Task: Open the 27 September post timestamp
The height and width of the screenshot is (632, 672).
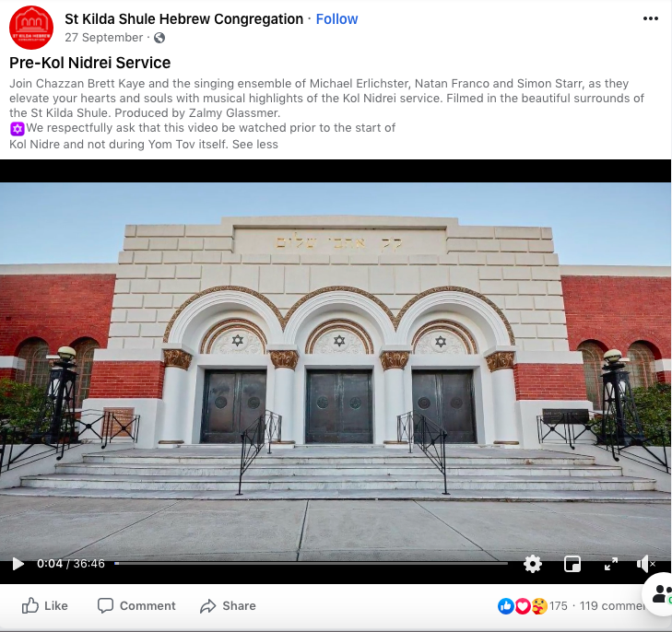Action: click(x=104, y=38)
